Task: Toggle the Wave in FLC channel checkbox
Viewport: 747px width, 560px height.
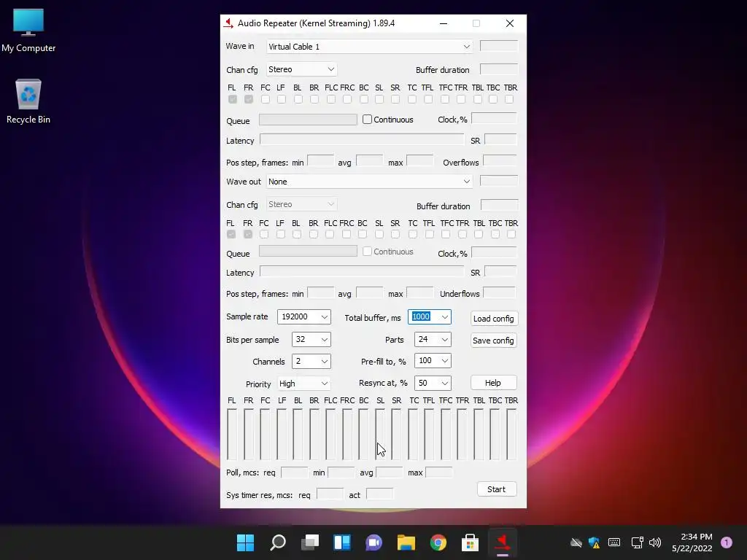Action: pyautogui.click(x=331, y=99)
